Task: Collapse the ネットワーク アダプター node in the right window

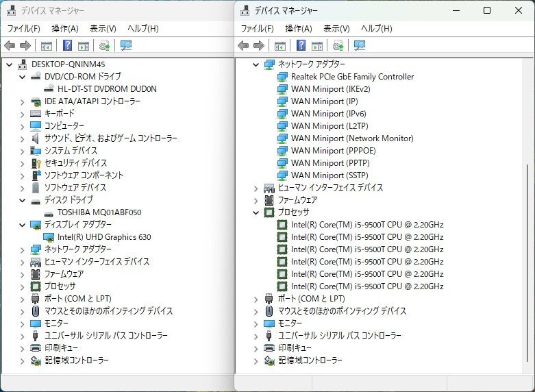Action: pos(256,64)
